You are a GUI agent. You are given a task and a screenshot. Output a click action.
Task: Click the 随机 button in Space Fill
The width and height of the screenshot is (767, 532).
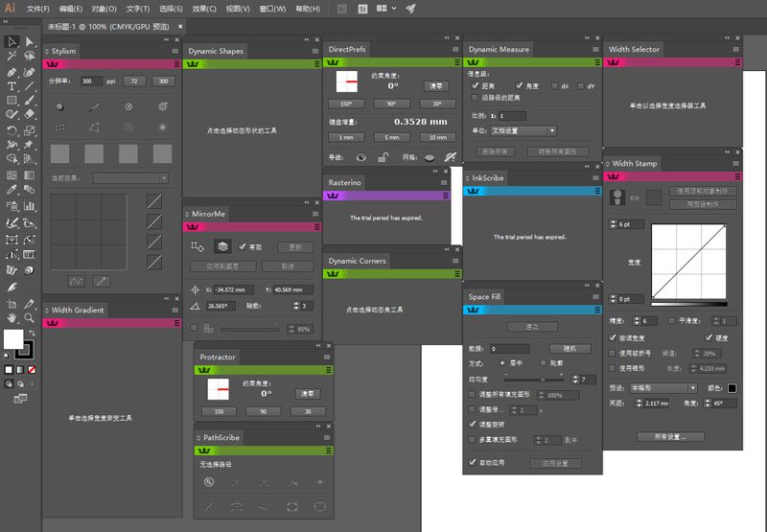[x=569, y=349]
